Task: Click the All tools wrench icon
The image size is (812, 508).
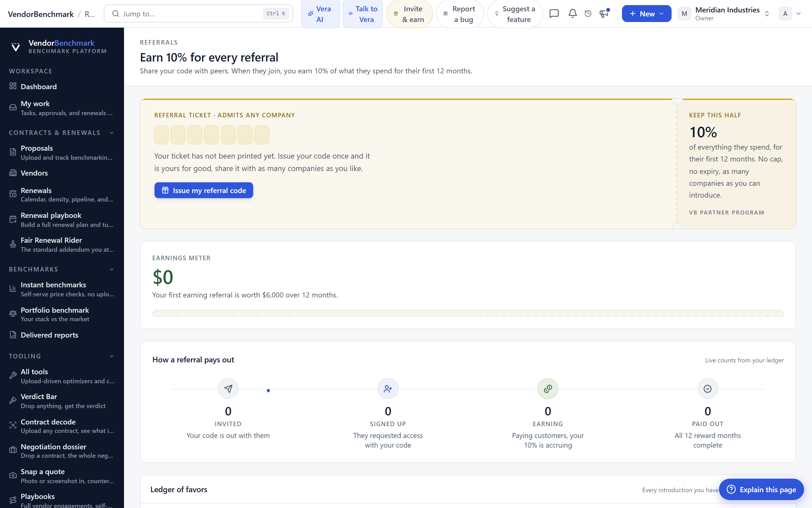Action: point(13,376)
